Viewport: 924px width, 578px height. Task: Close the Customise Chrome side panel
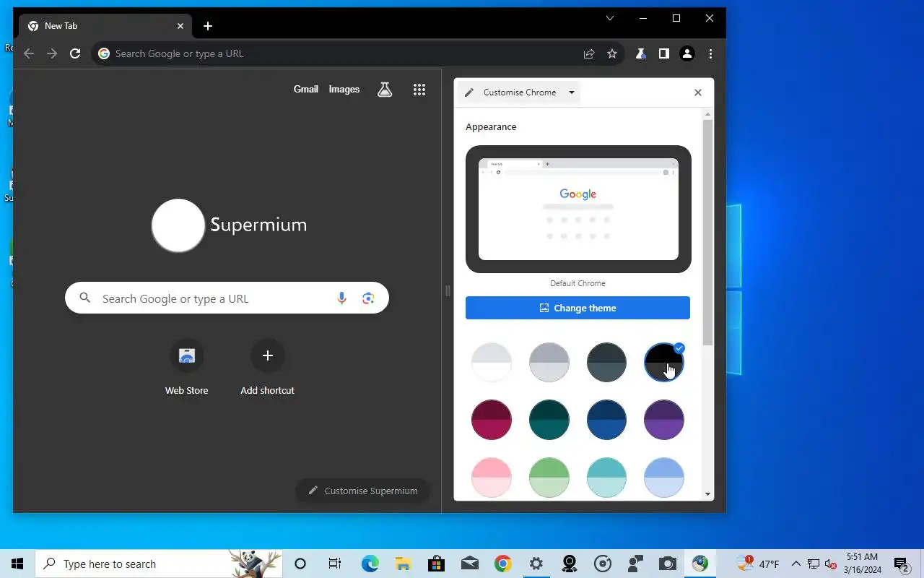coord(697,92)
